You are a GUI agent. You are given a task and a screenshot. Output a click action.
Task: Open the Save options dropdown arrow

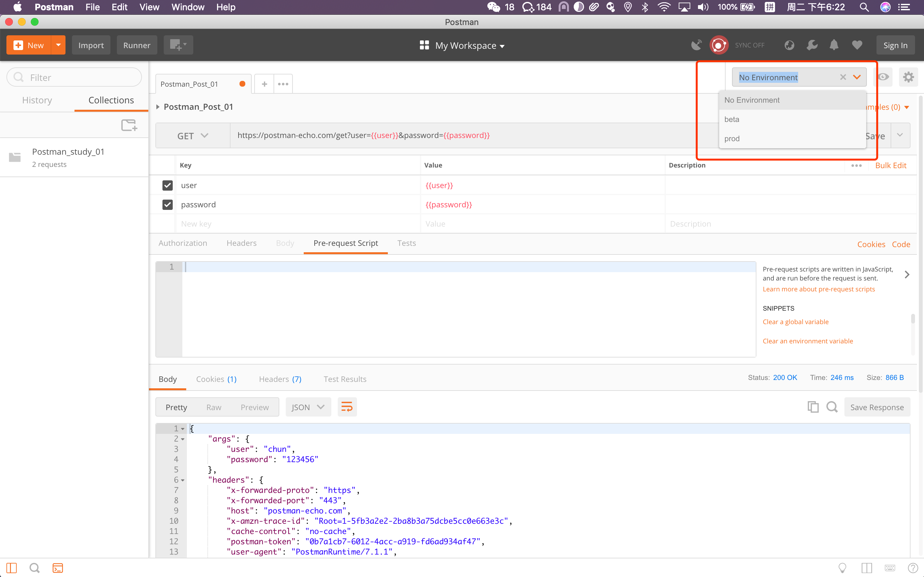900,135
